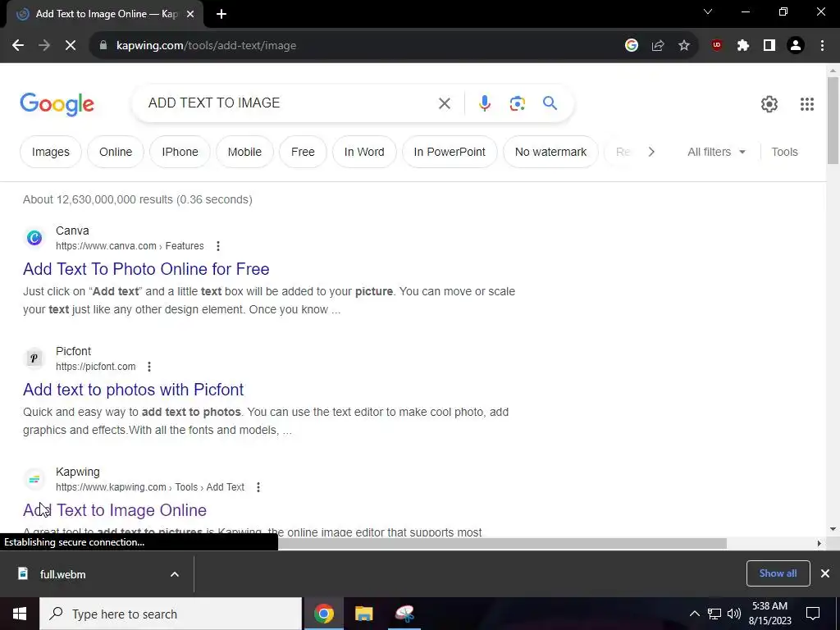840x630 pixels.
Task: Stop loading the page
Action: click(71, 46)
